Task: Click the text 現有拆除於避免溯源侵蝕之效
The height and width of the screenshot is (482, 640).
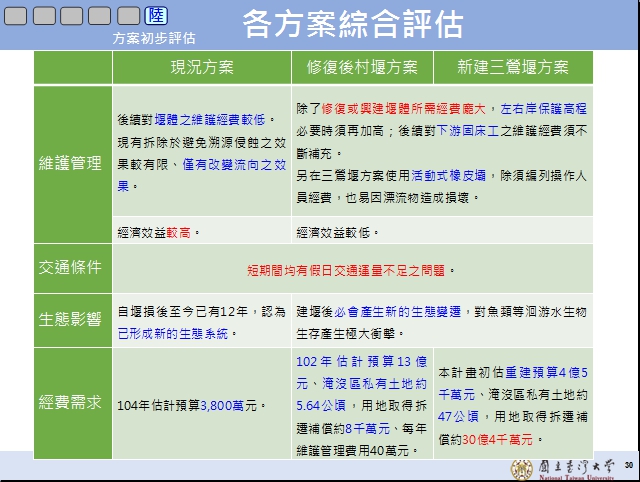Action: 202,143
